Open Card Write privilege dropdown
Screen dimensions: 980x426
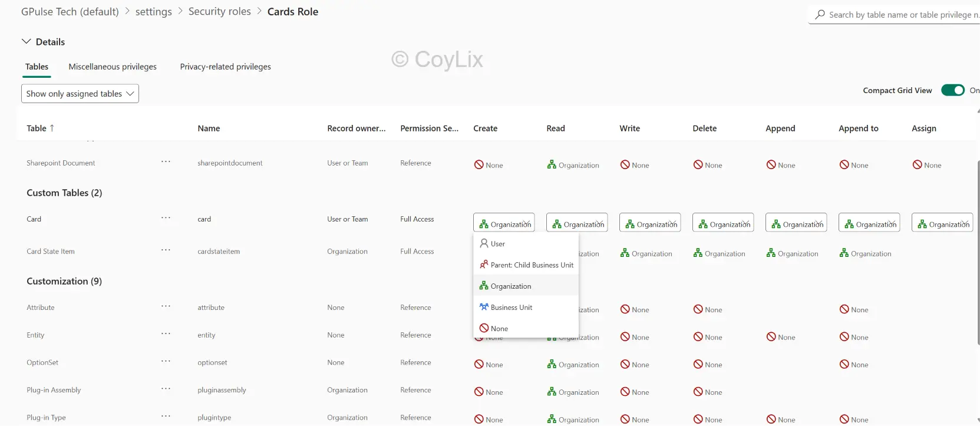[x=650, y=222]
